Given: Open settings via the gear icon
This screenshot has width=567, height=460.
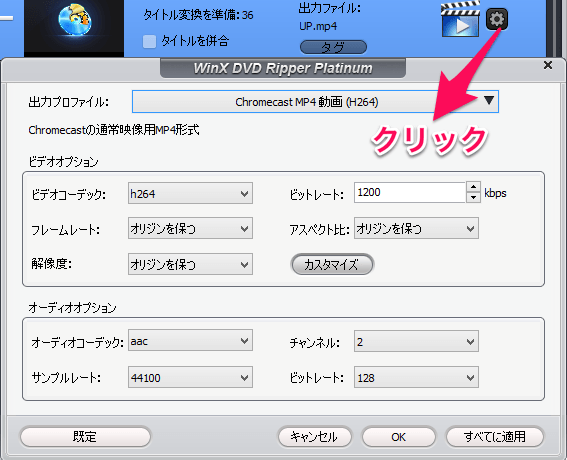Looking at the screenshot, I should 497,19.
